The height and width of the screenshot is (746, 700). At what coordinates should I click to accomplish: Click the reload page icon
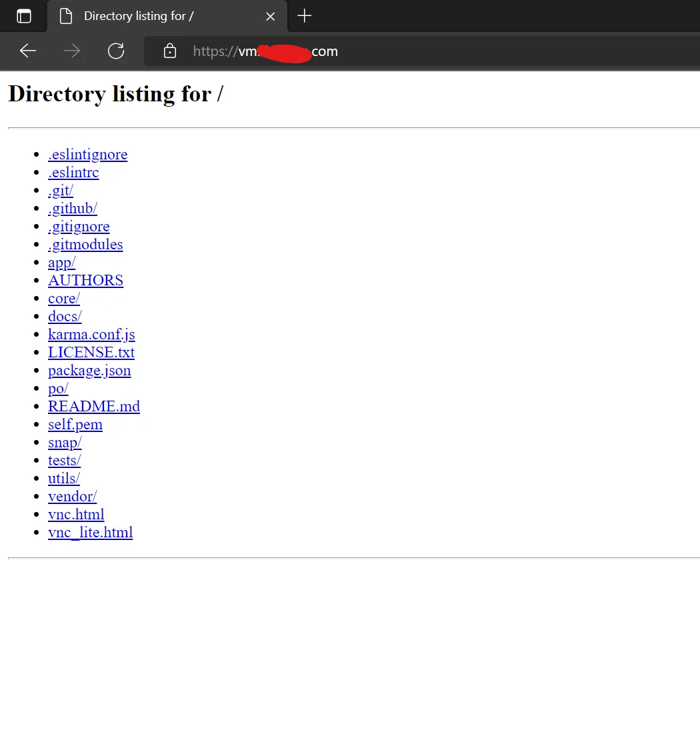pyautogui.click(x=116, y=51)
